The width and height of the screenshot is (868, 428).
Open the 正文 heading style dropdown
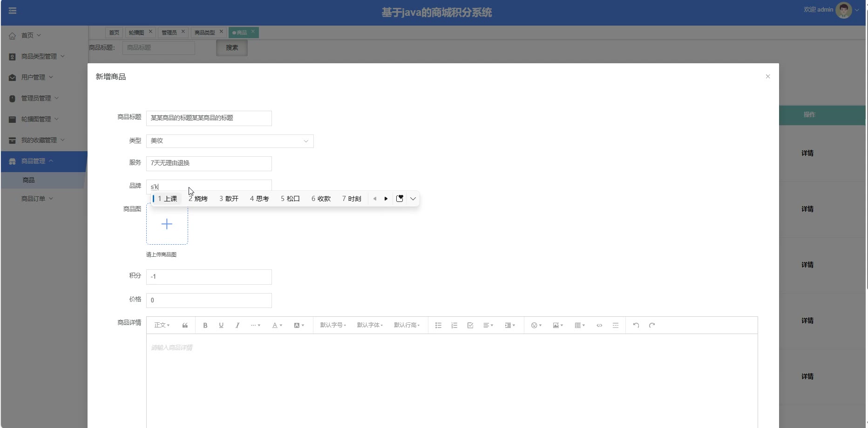coord(162,325)
